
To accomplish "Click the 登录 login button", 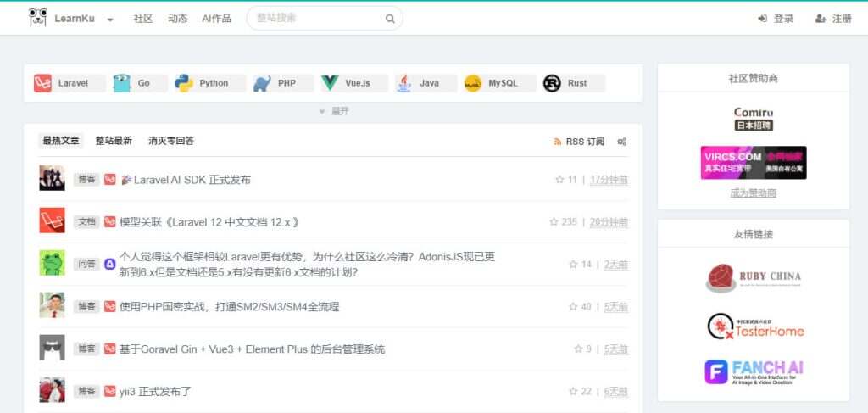I will coord(776,19).
